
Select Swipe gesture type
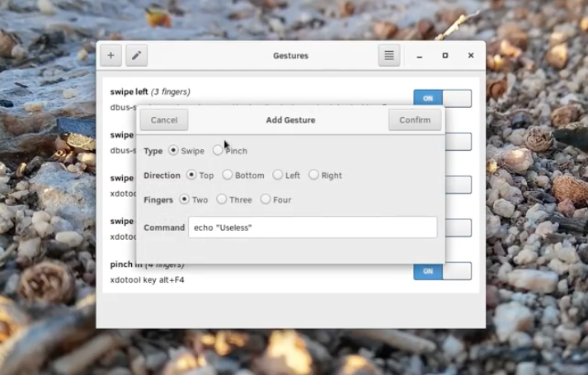coord(173,151)
